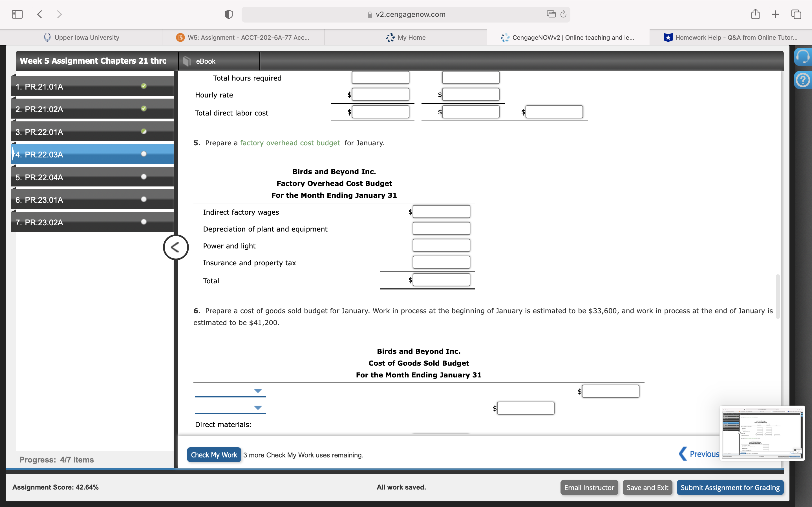The width and height of the screenshot is (812, 507).
Task: Select the 6. PR.23.01A status circle
Action: click(144, 199)
